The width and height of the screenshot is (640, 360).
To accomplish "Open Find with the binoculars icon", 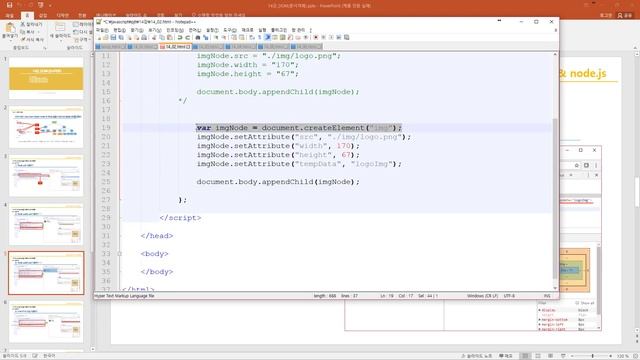I will 198,38.
